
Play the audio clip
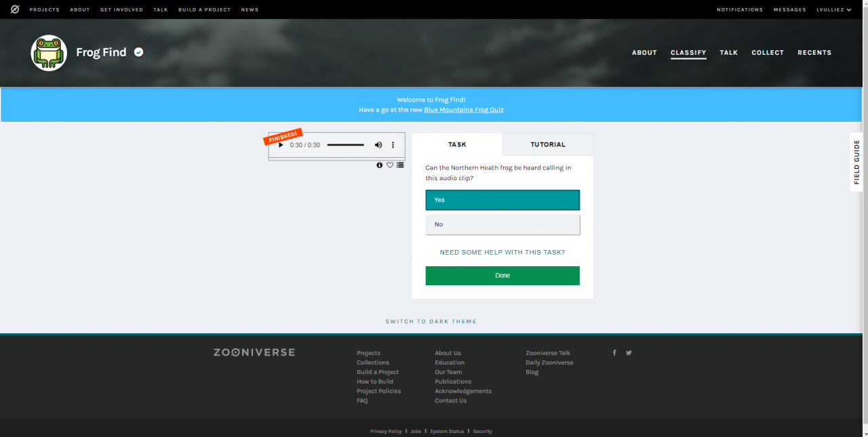click(x=281, y=145)
